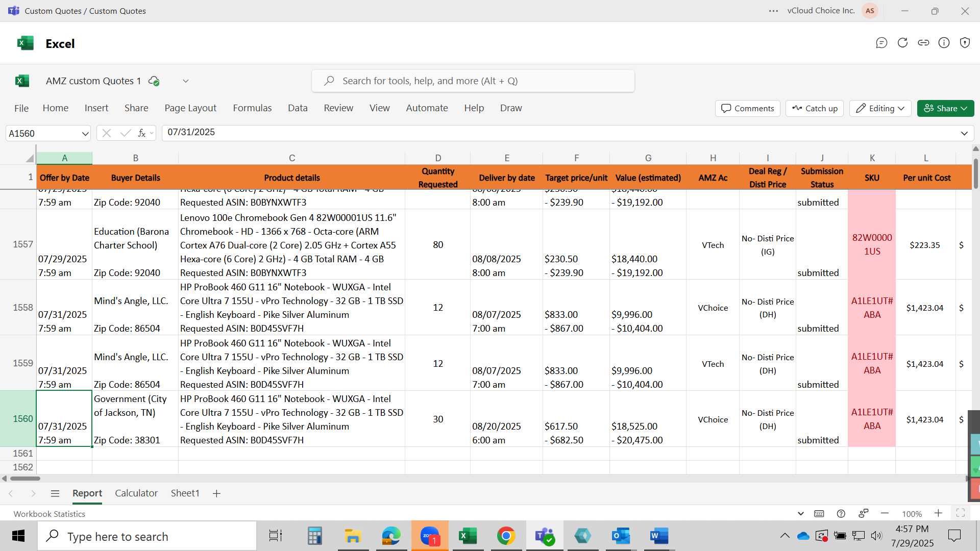Switch to the Sheet1 tab
Viewport: 980px width, 551px height.
pyautogui.click(x=185, y=493)
